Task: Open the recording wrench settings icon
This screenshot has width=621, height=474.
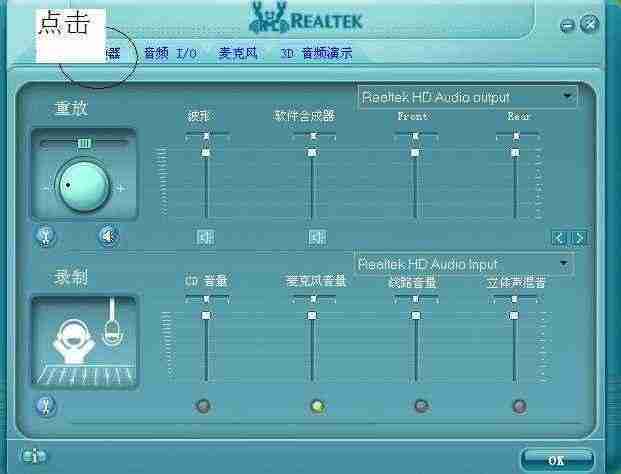Action: [x=46, y=406]
